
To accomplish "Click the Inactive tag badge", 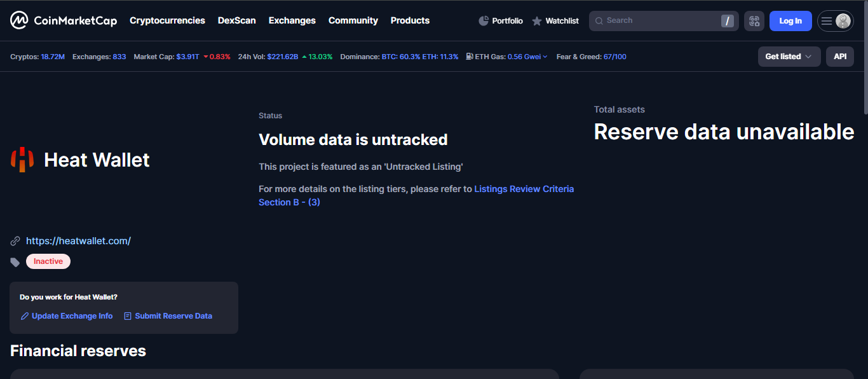I will click(48, 261).
